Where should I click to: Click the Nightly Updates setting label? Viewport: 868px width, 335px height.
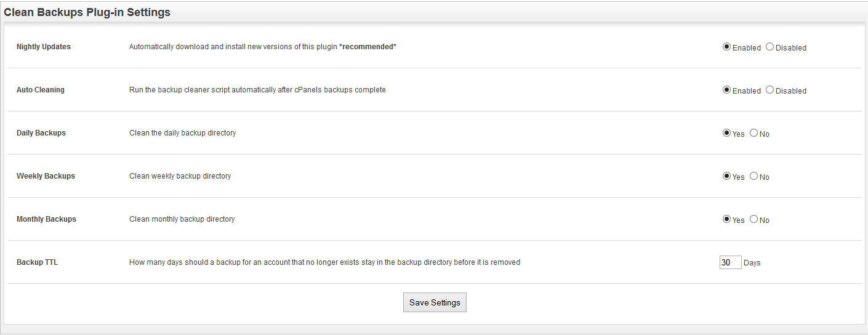tap(43, 47)
